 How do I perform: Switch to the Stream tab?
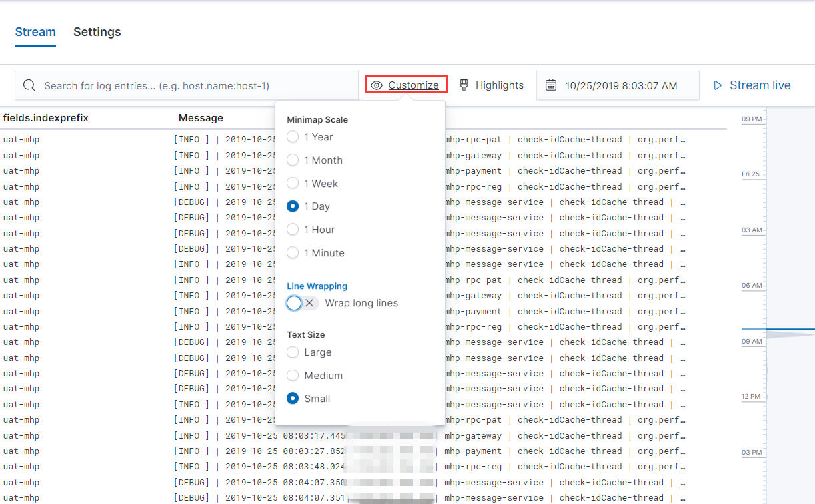pos(35,32)
